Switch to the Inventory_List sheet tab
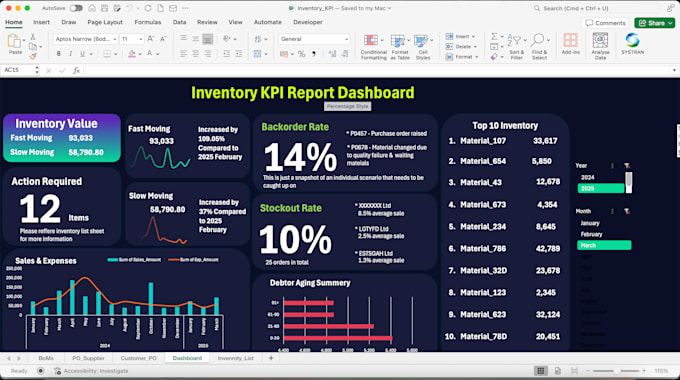Viewport: 680px width, 380px height. pos(235,358)
